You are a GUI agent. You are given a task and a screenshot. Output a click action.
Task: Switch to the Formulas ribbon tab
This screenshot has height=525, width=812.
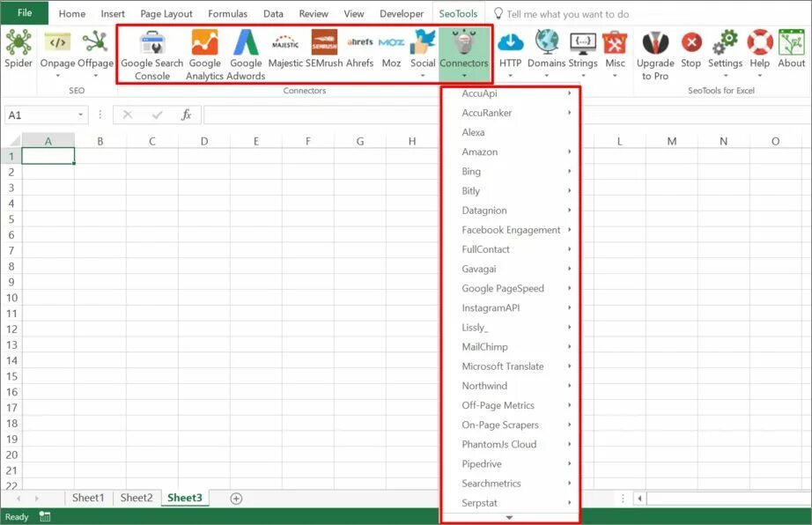coord(227,13)
